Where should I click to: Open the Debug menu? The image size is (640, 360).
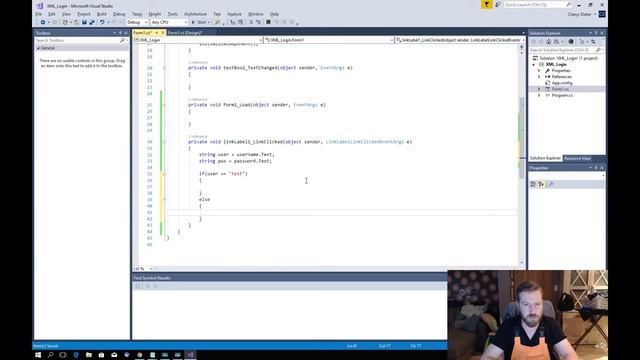(x=119, y=14)
